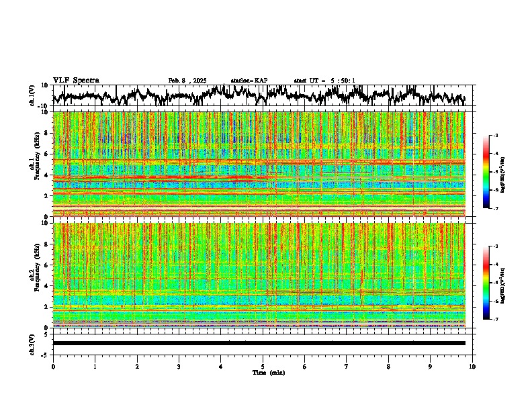Select the "station=KAP" header text
This screenshot has height=411, width=532.
coord(249,81)
